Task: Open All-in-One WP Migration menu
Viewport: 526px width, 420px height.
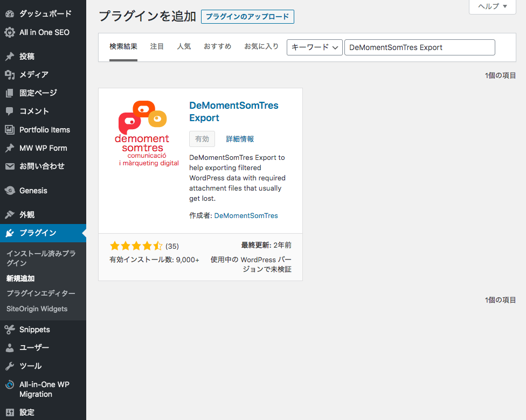Action: tap(43, 389)
